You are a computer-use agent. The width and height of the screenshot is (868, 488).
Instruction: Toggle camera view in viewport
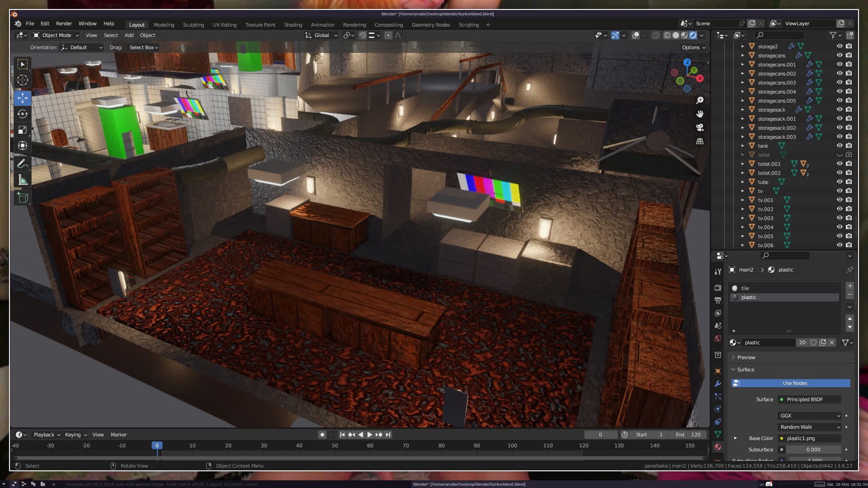(700, 127)
